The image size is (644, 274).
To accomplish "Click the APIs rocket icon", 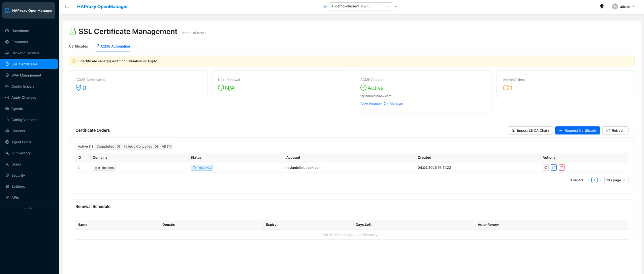I will tap(7, 197).
